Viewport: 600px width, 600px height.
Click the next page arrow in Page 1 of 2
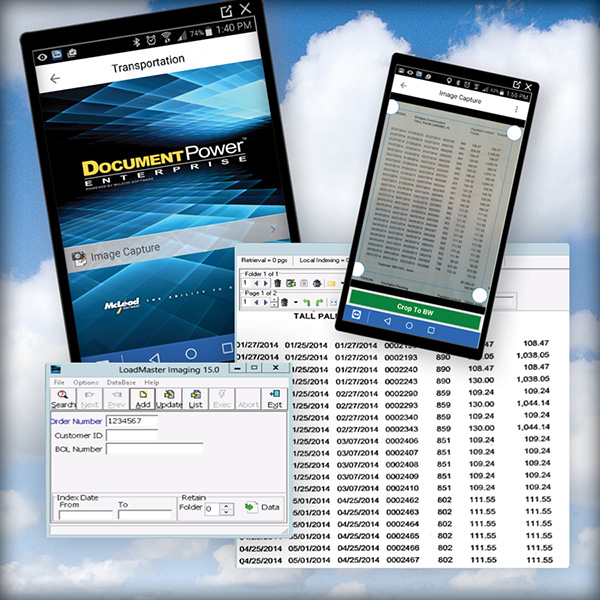tap(266, 302)
